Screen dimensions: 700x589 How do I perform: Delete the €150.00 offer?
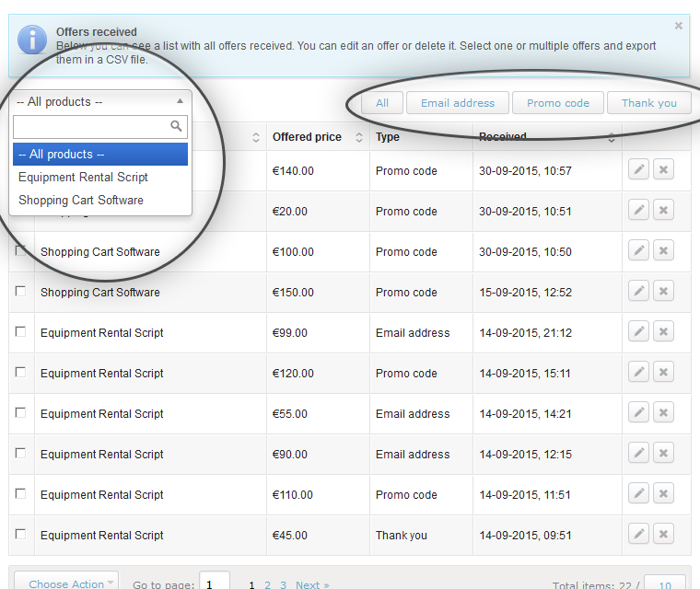point(663,292)
